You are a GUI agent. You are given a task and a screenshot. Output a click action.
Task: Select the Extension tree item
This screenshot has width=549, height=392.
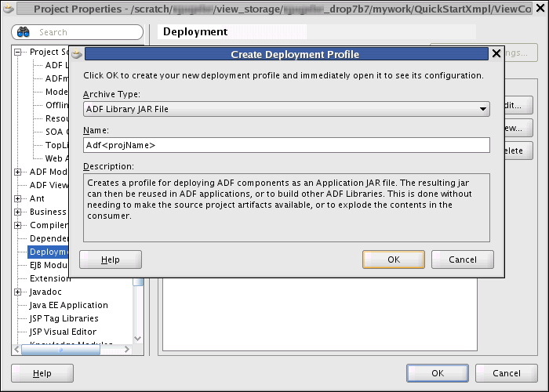point(50,278)
